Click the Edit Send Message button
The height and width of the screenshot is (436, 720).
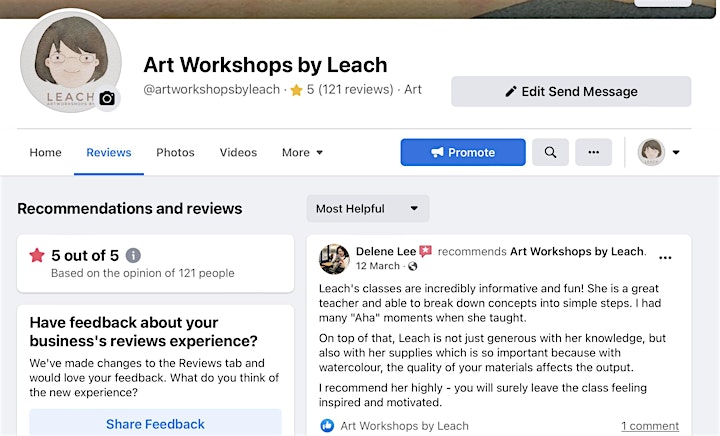click(571, 91)
